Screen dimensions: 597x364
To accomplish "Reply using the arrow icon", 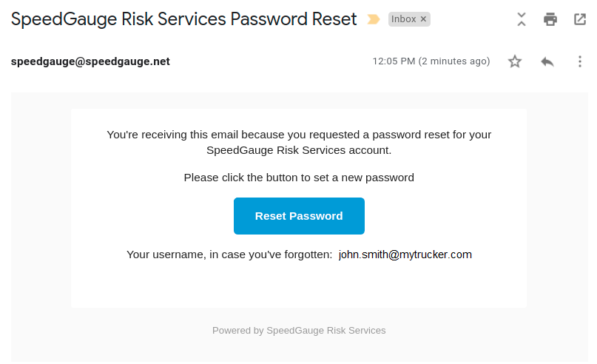I will [x=547, y=61].
